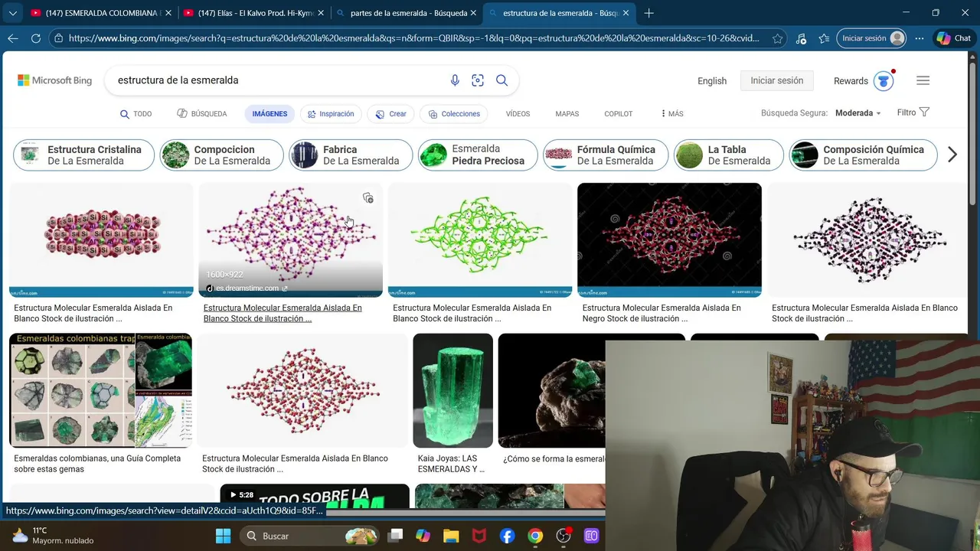Launch Copilot from the taskbar
The width and height of the screenshot is (980, 551).
423,536
